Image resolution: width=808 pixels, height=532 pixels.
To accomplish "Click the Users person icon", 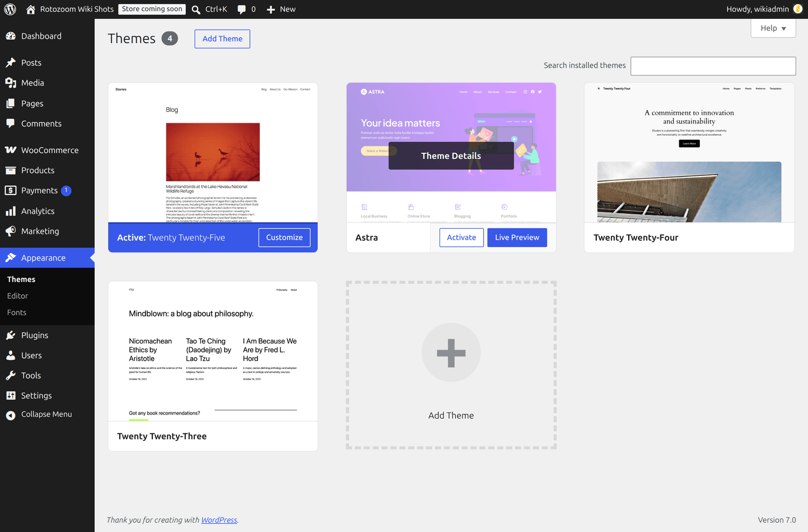I will point(11,355).
